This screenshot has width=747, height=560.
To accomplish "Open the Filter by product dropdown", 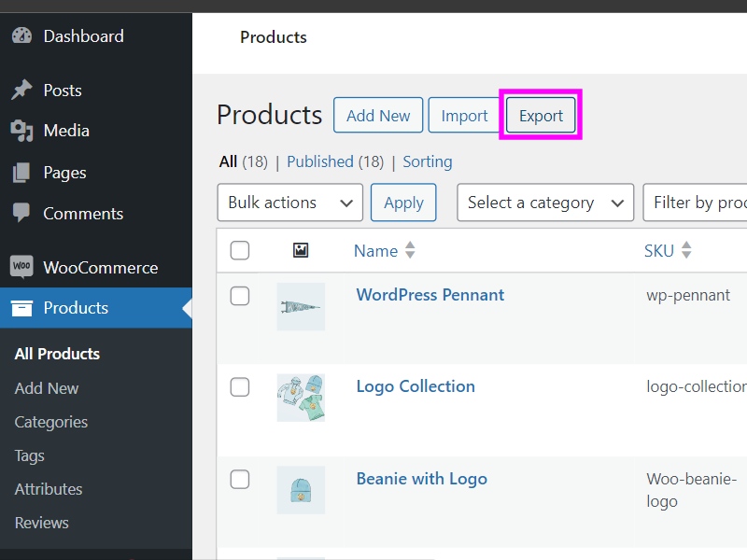I will [698, 203].
